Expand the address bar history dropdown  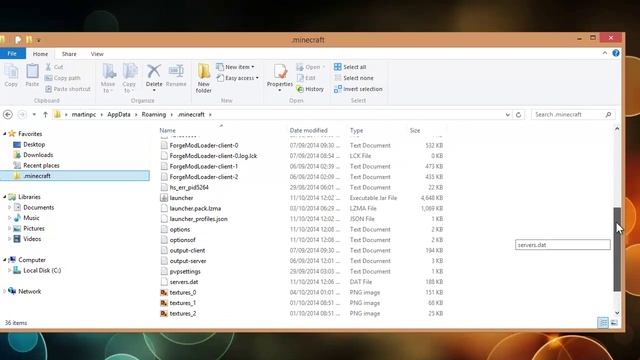coord(507,115)
